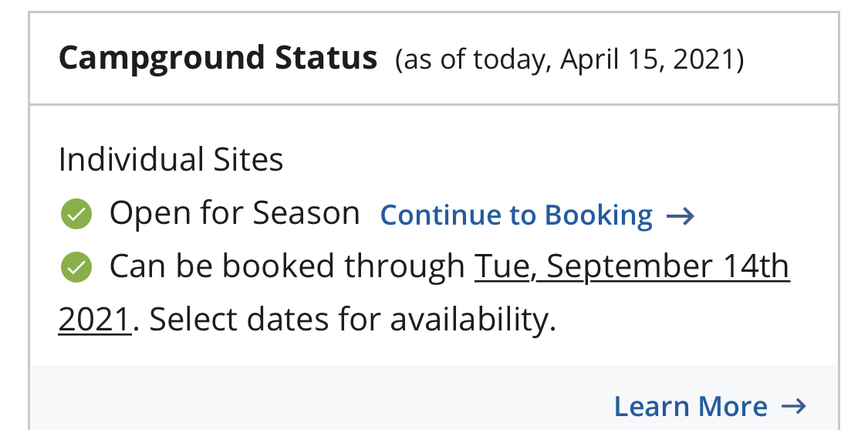Click the green checkmark beside Open for Season
The height and width of the screenshot is (430, 868).
click(76, 215)
